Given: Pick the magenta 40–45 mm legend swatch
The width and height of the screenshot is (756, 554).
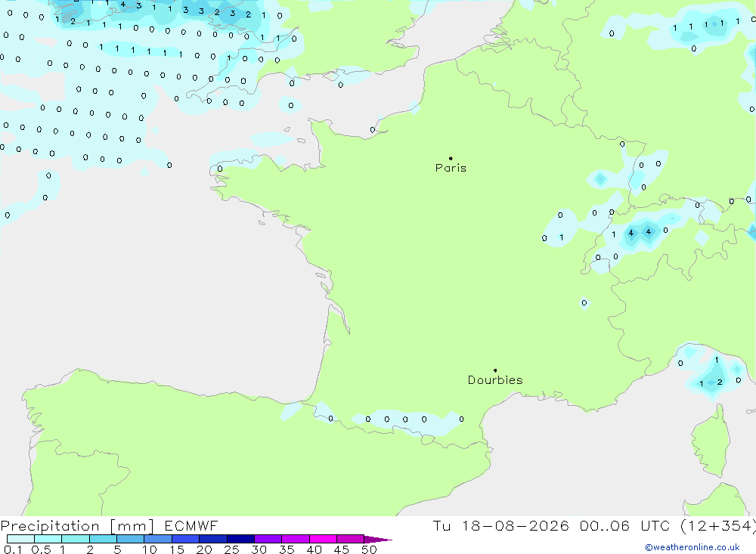Looking at the screenshot, I should (x=323, y=539).
